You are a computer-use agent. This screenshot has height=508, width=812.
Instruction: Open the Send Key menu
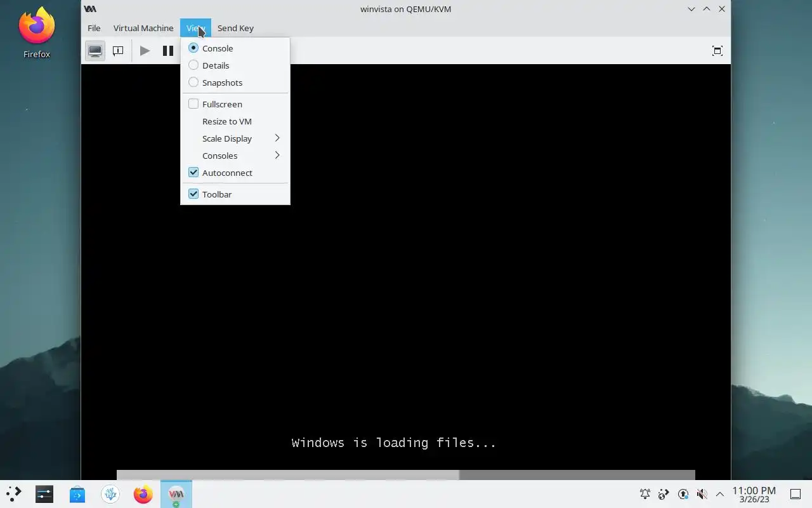click(x=235, y=28)
